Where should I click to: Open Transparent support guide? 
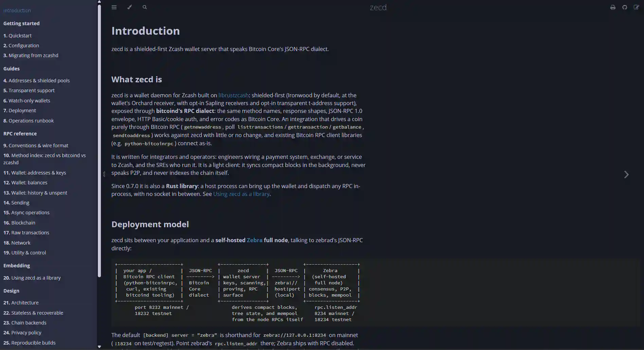(29, 90)
